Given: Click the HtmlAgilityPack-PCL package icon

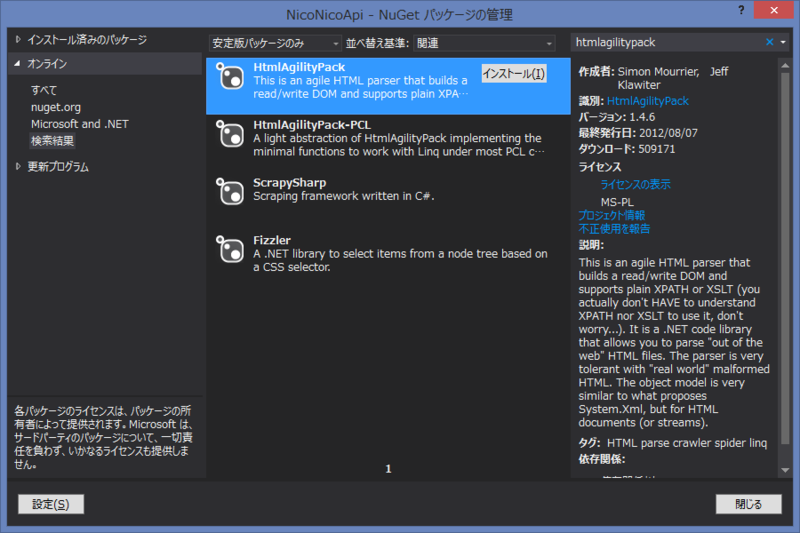Looking at the screenshot, I should 230,134.
